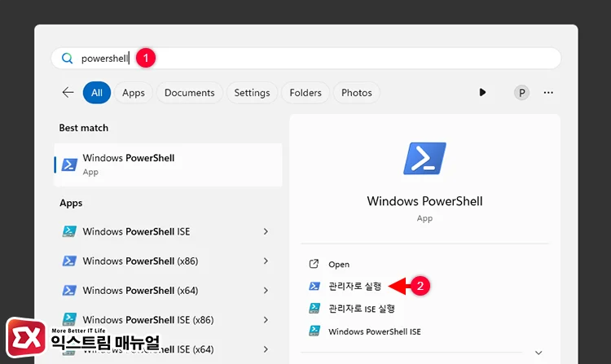Click the Open action's external link icon
611x364 pixels.
click(314, 265)
